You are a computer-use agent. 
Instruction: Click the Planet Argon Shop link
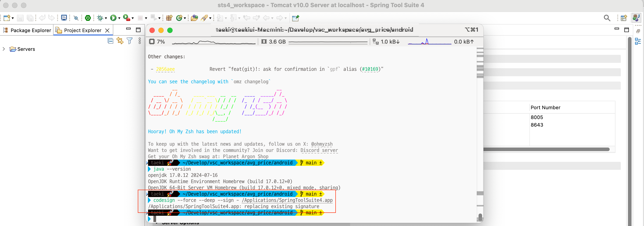click(246, 156)
